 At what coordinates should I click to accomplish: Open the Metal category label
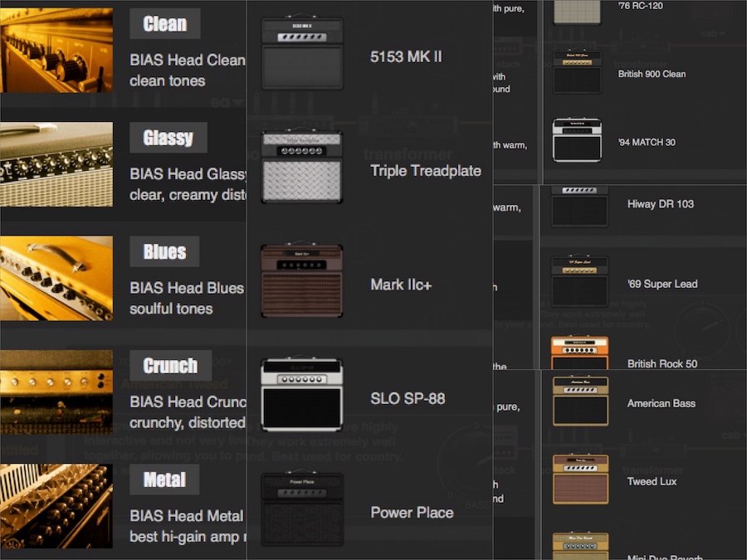(x=164, y=480)
